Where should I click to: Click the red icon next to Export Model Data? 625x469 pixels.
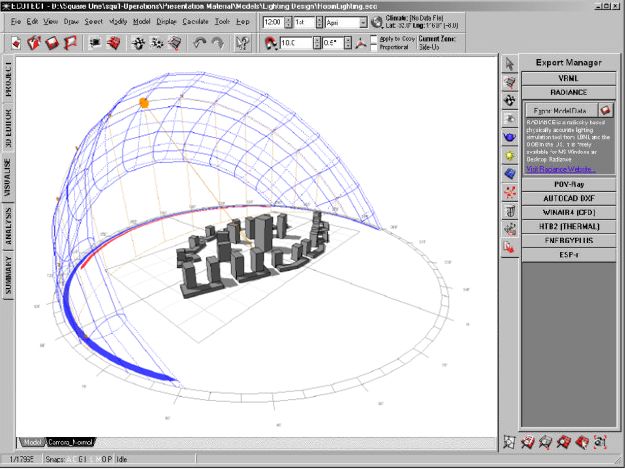[x=605, y=110]
